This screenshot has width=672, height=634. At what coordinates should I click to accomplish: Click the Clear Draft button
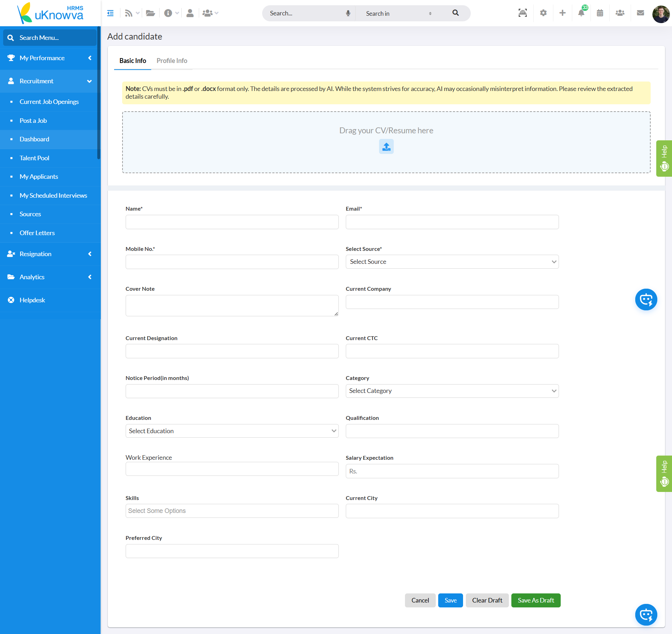click(x=487, y=600)
